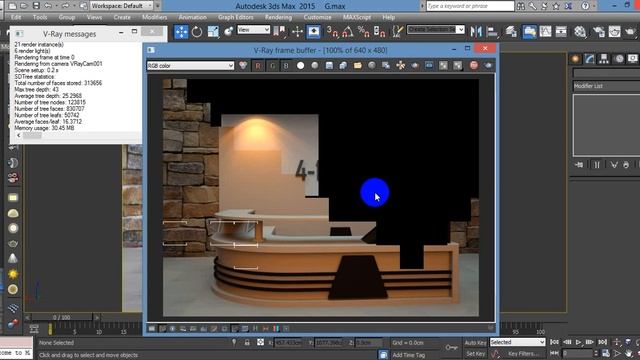The height and width of the screenshot is (360, 640).
Task: Select the Move tool in main toolbar
Action: [181, 31]
